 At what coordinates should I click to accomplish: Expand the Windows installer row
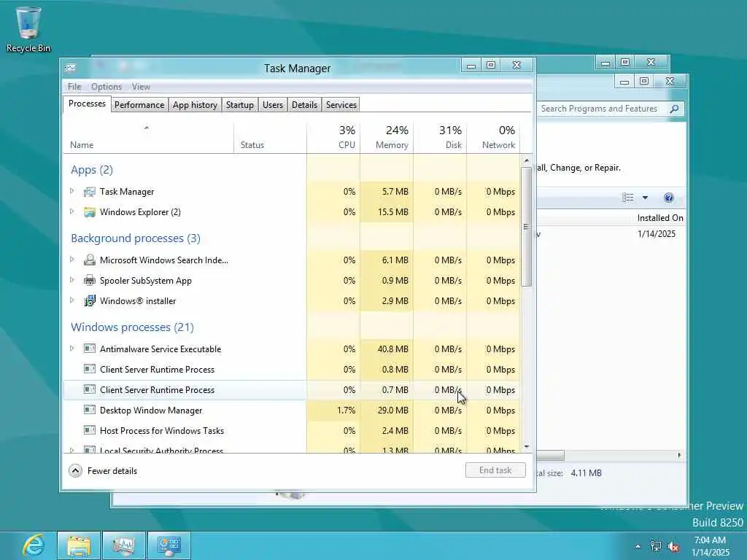tap(72, 300)
